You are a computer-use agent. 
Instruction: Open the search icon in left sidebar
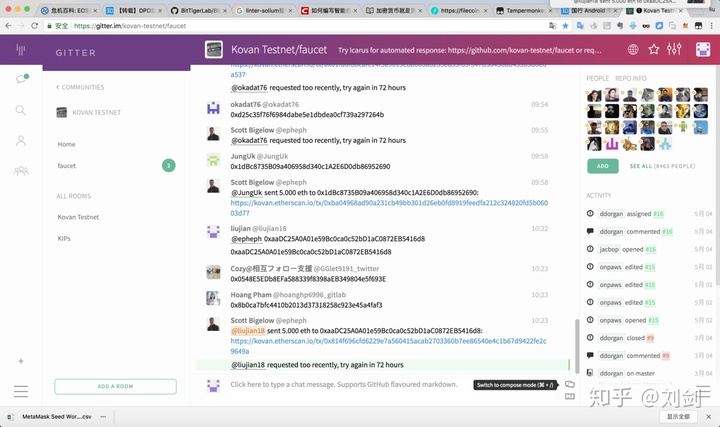pyautogui.click(x=21, y=110)
